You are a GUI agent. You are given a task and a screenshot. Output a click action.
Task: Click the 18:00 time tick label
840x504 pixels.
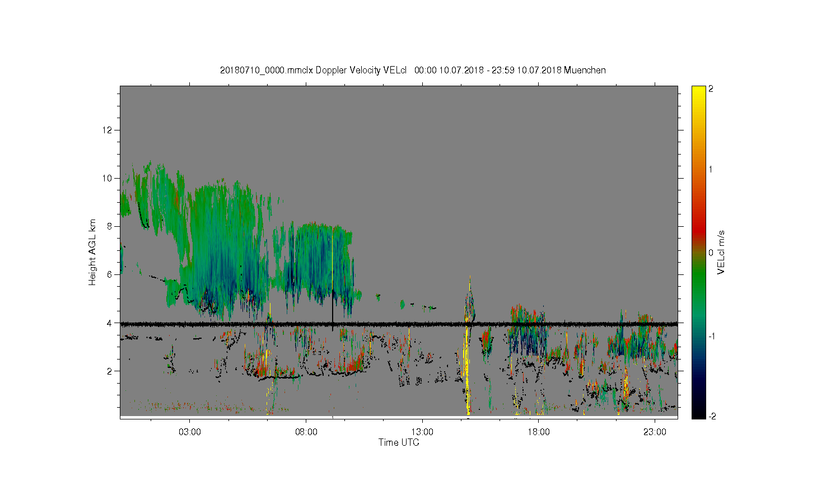pos(539,432)
